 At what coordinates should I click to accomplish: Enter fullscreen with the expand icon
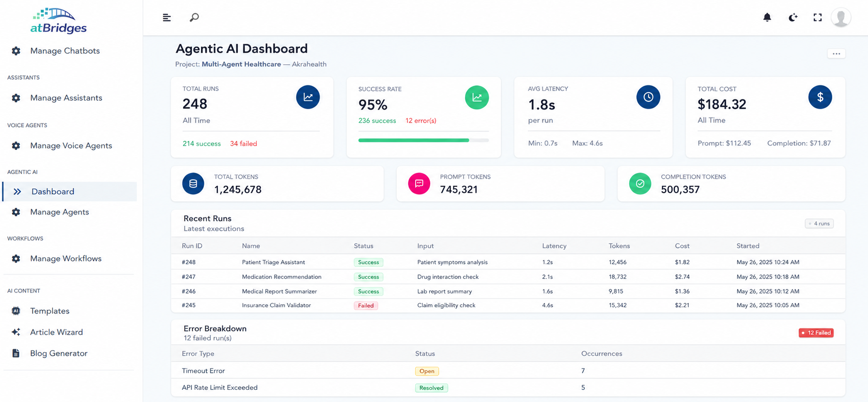point(818,17)
